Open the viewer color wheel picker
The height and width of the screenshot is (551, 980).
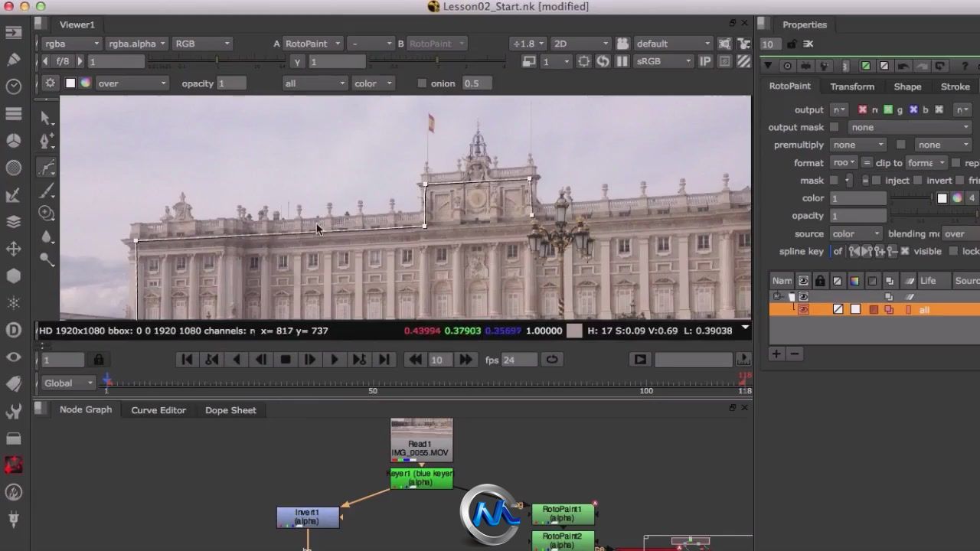(x=86, y=83)
